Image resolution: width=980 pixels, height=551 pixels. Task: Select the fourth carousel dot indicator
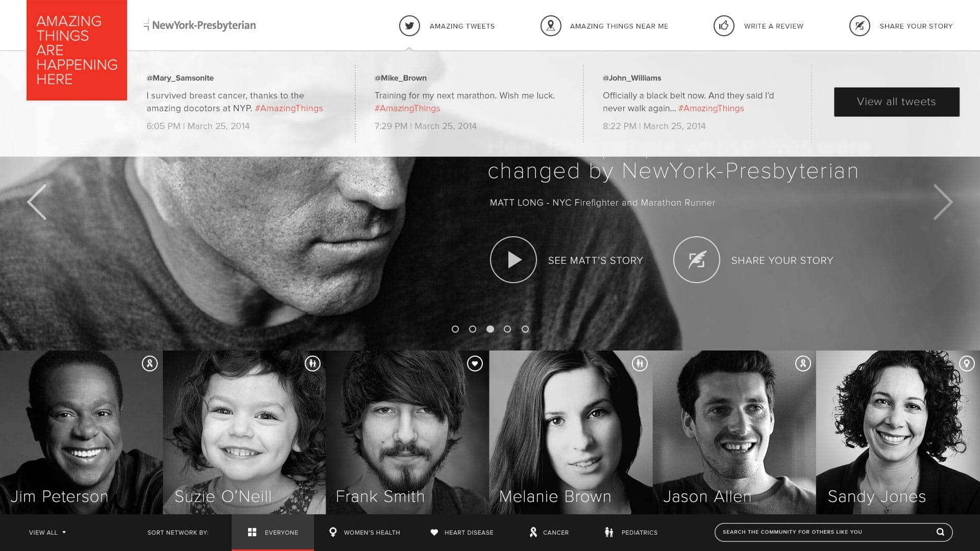click(507, 329)
